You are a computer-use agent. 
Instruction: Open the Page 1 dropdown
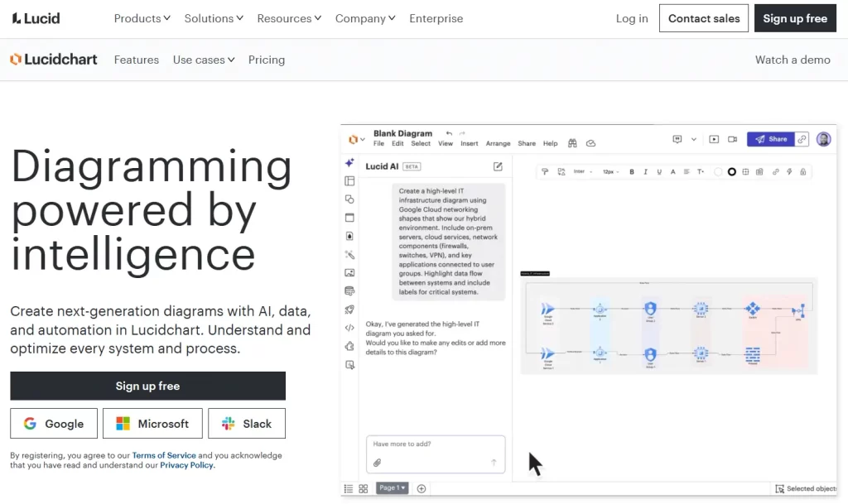click(392, 487)
